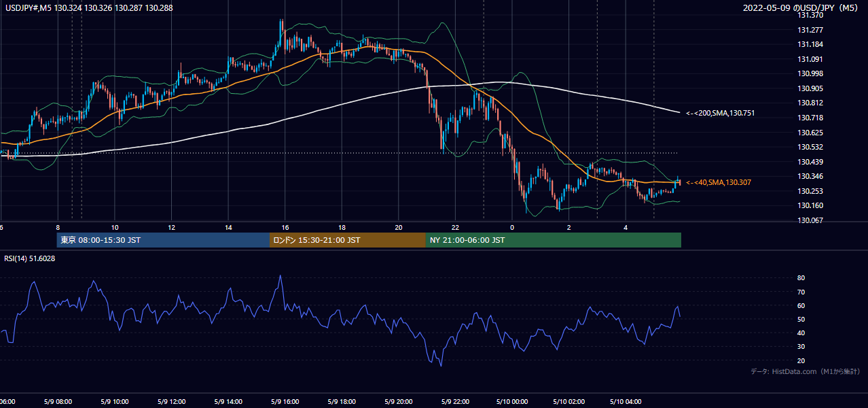Click hour tick 18 under the price chart
The width and height of the screenshot is (868, 408).
[x=342, y=227]
